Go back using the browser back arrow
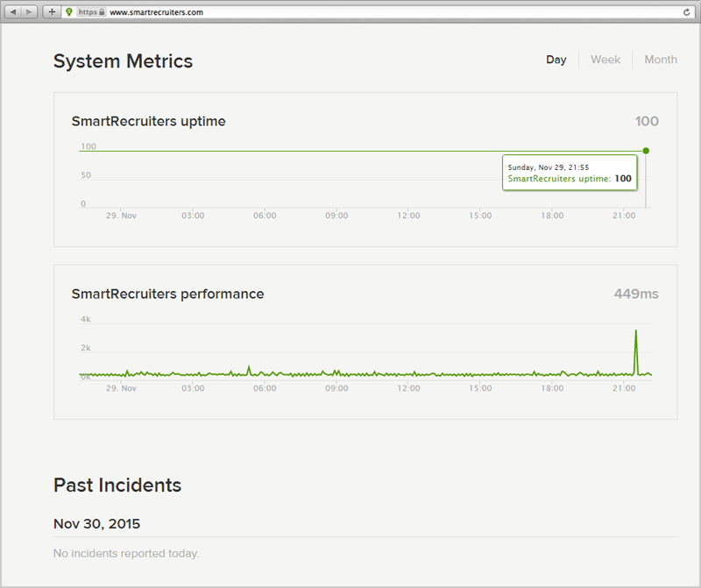This screenshot has width=701, height=588. point(13,12)
